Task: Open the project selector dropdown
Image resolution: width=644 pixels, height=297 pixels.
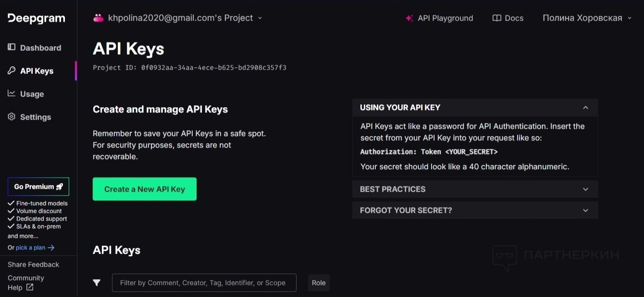Action: (260, 18)
